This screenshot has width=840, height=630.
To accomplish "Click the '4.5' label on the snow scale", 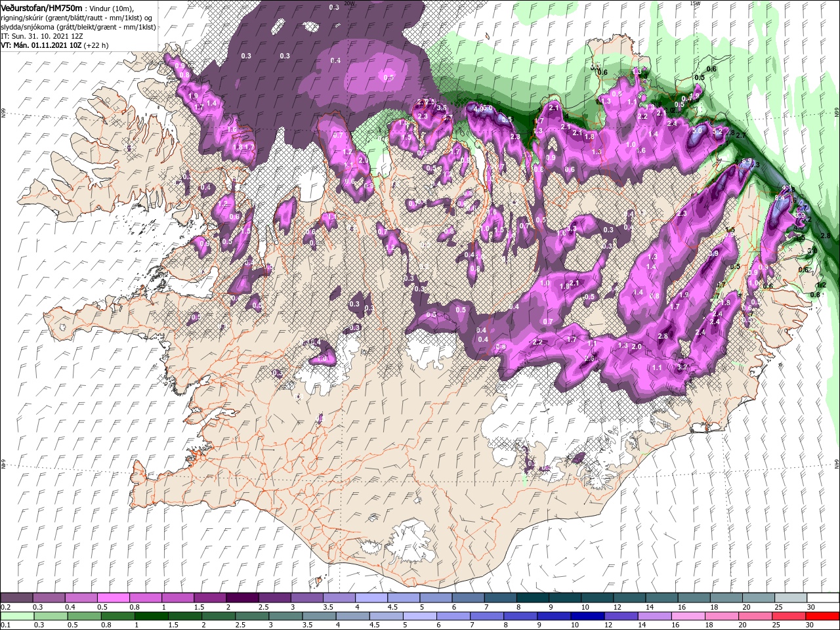I will click(392, 607).
